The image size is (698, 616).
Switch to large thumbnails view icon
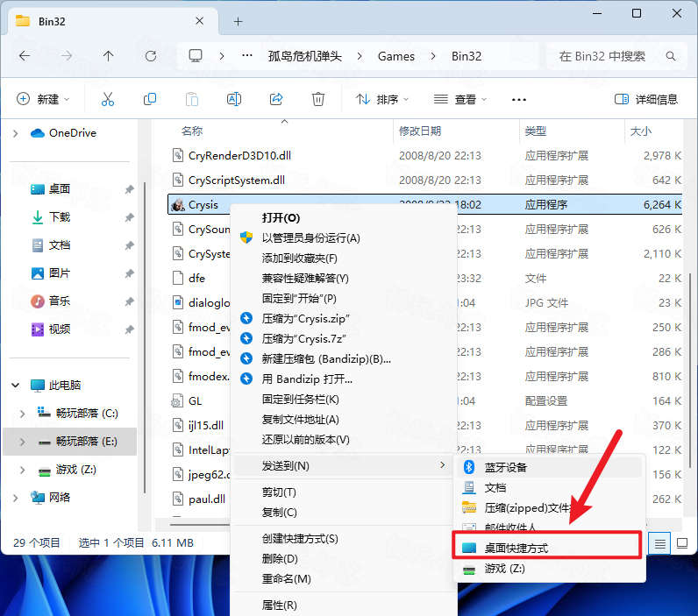click(682, 543)
